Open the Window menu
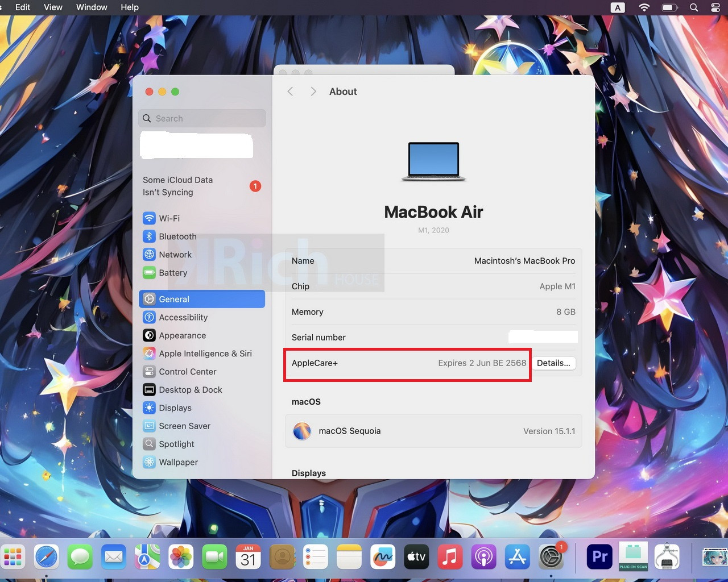Screen dimensions: 728x582 [92, 7]
